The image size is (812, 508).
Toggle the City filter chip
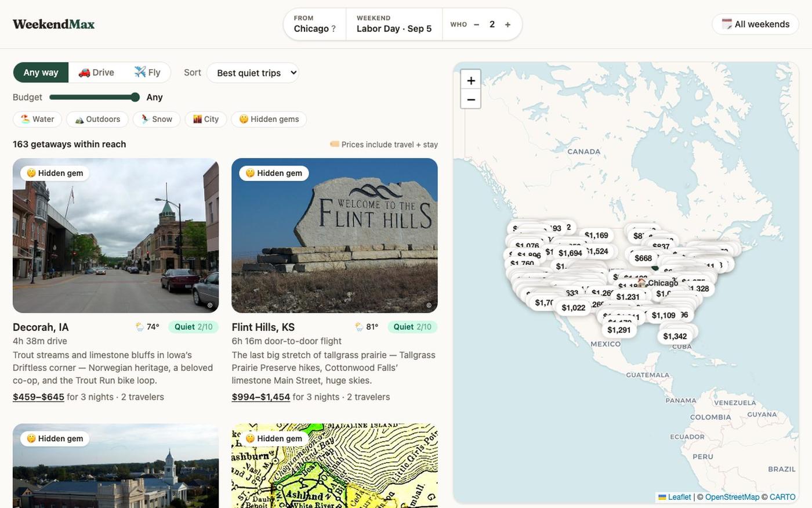coord(206,119)
